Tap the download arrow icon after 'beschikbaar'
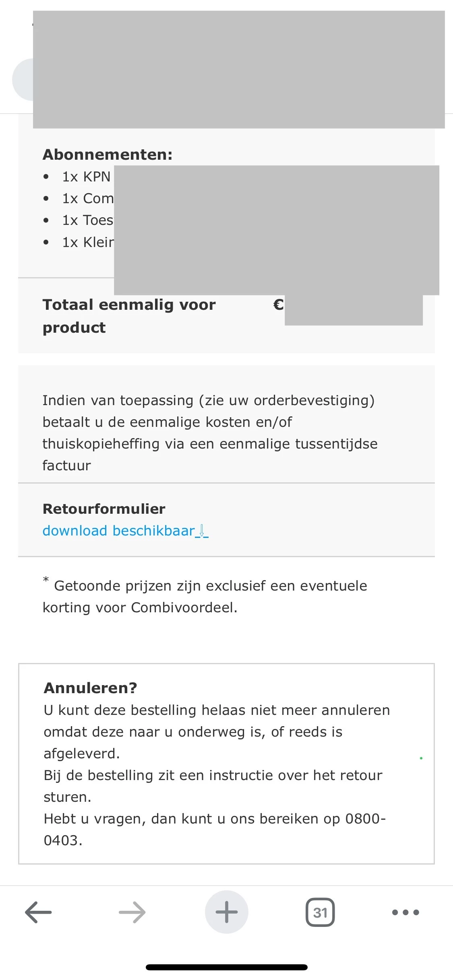The image size is (453, 980). [202, 531]
